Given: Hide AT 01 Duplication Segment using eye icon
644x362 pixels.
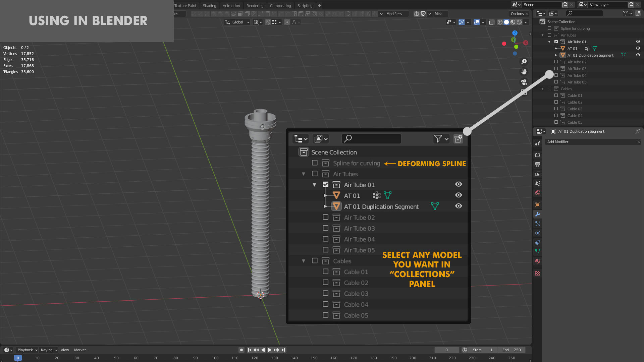Looking at the screenshot, I should 638,55.
